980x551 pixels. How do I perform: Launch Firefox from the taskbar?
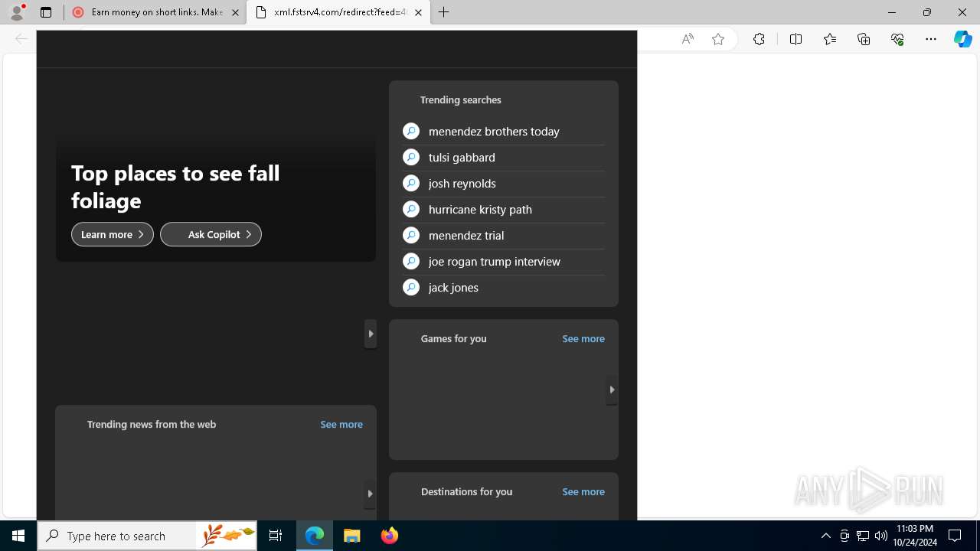(x=390, y=536)
